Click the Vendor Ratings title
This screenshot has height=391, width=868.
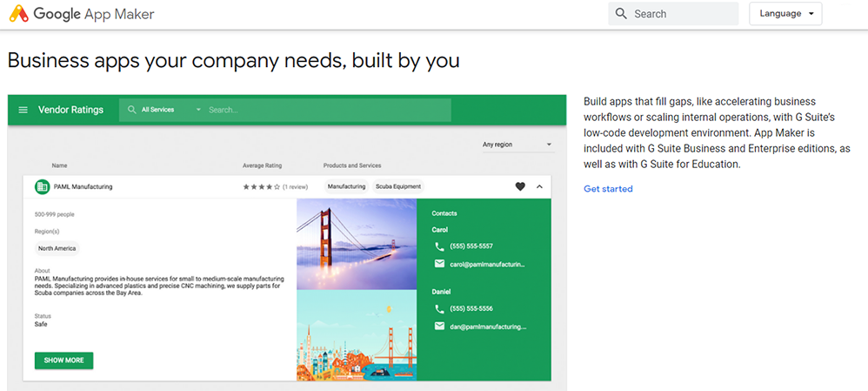pyautogui.click(x=70, y=110)
